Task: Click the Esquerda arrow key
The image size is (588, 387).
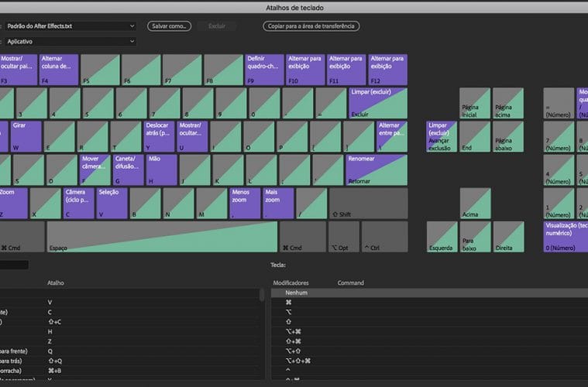Action: click(442, 236)
